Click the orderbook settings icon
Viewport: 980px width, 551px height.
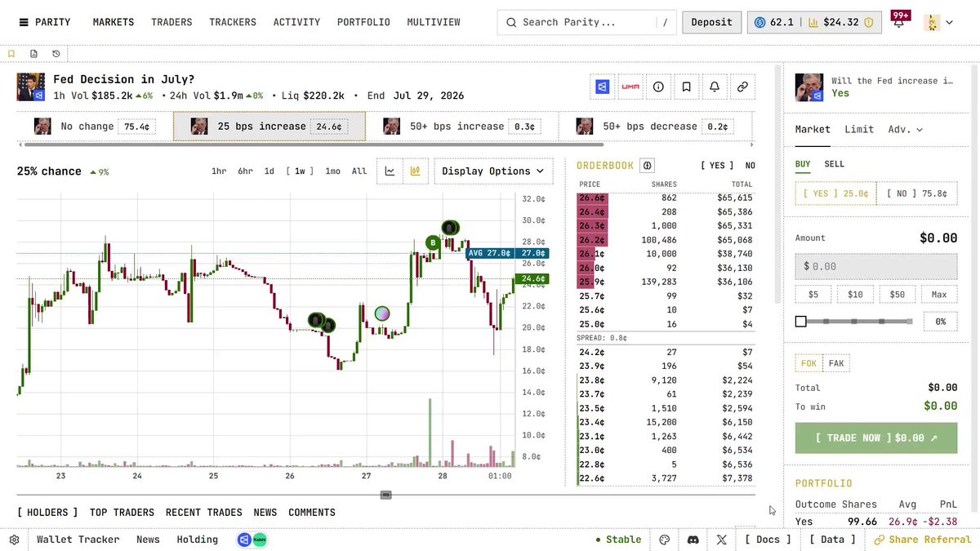648,166
